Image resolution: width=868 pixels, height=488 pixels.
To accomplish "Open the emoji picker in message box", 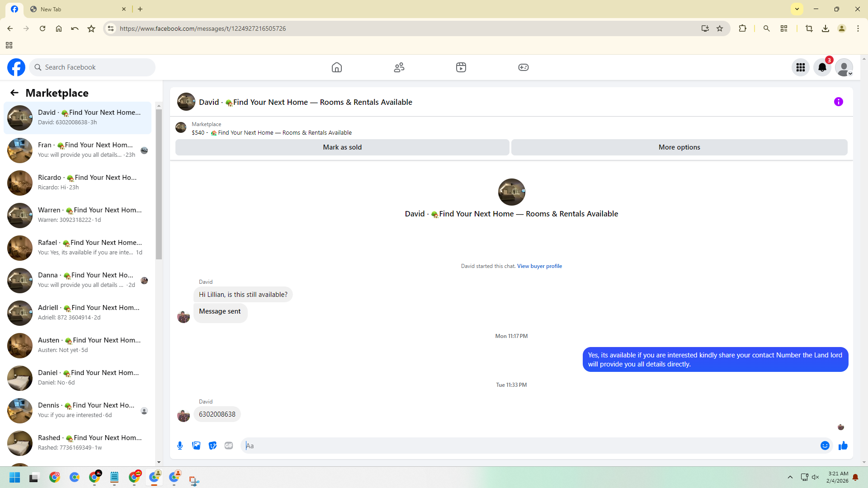I will [825, 446].
